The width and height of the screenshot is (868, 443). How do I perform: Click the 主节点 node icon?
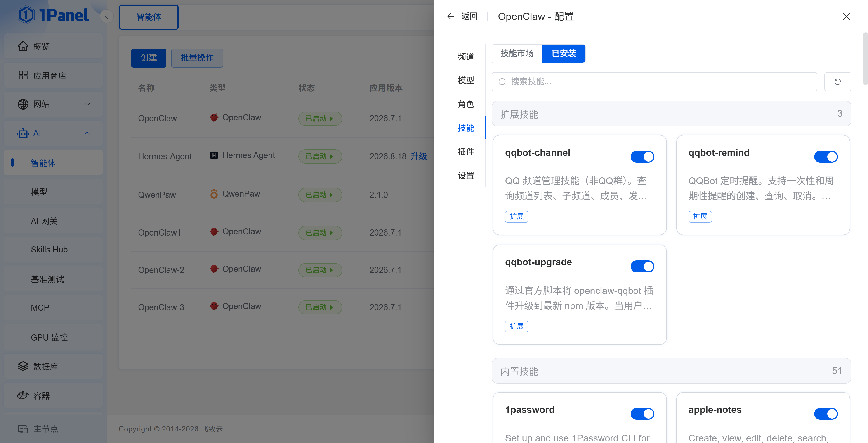click(23, 429)
